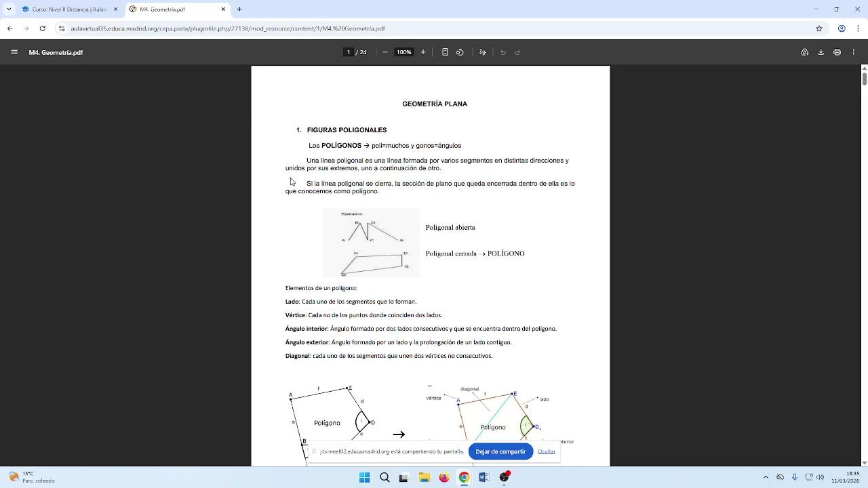The height and width of the screenshot is (488, 868).
Task: Open the volume control in system tray
Action: click(820, 477)
